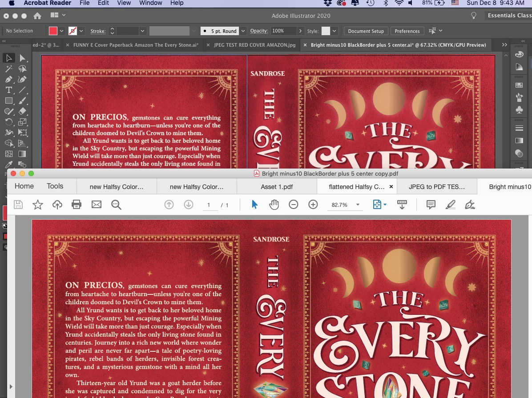Select the Eyedropper tool
Viewport: 532px width, 398px height.
9,165
